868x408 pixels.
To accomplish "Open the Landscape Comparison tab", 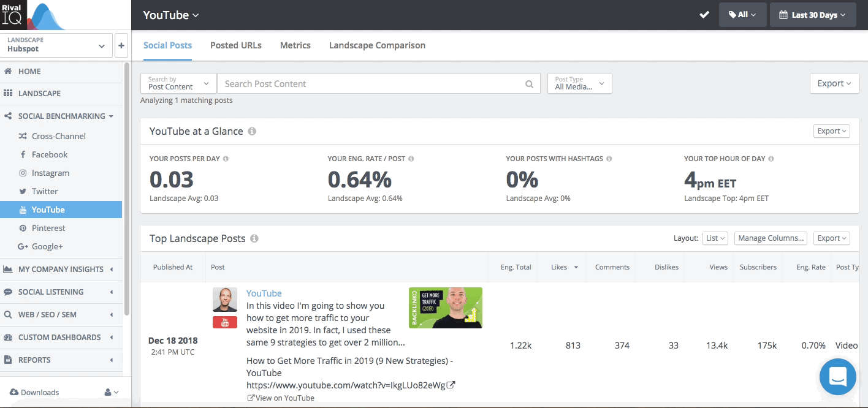I will pos(377,45).
